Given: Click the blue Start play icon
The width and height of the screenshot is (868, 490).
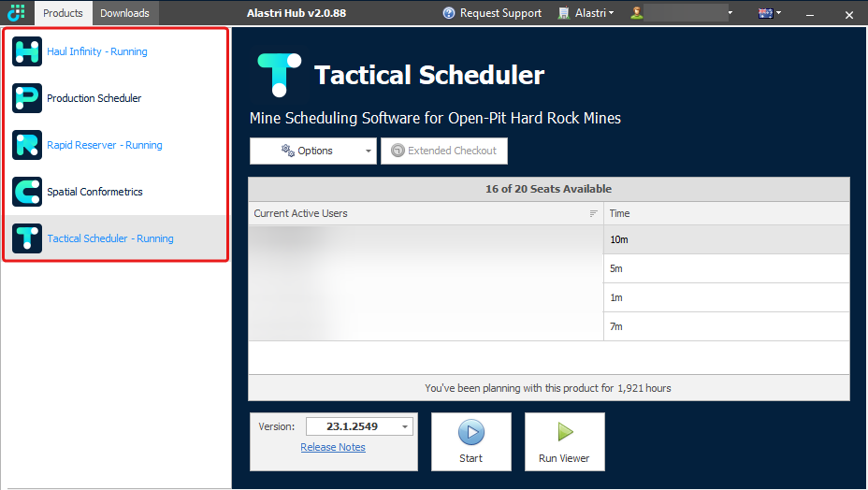Looking at the screenshot, I should (471, 432).
